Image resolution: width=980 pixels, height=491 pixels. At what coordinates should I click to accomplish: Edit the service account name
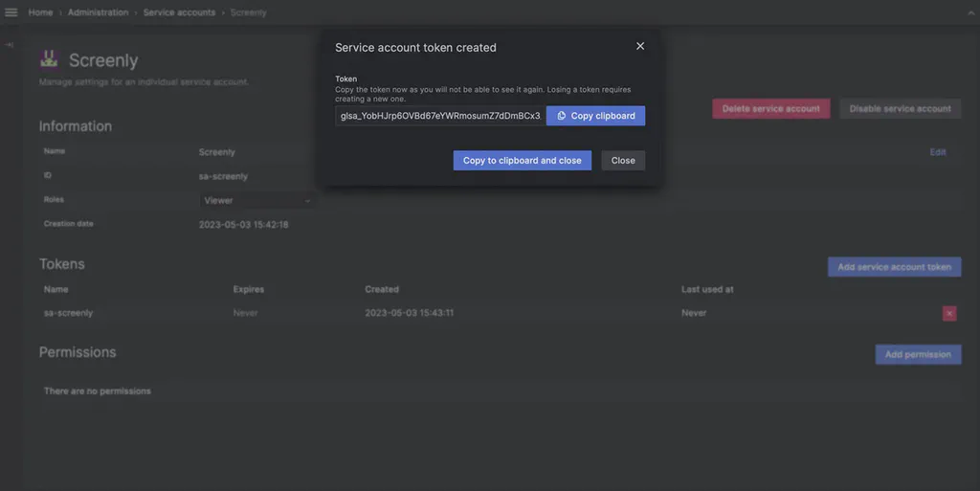[x=938, y=152]
